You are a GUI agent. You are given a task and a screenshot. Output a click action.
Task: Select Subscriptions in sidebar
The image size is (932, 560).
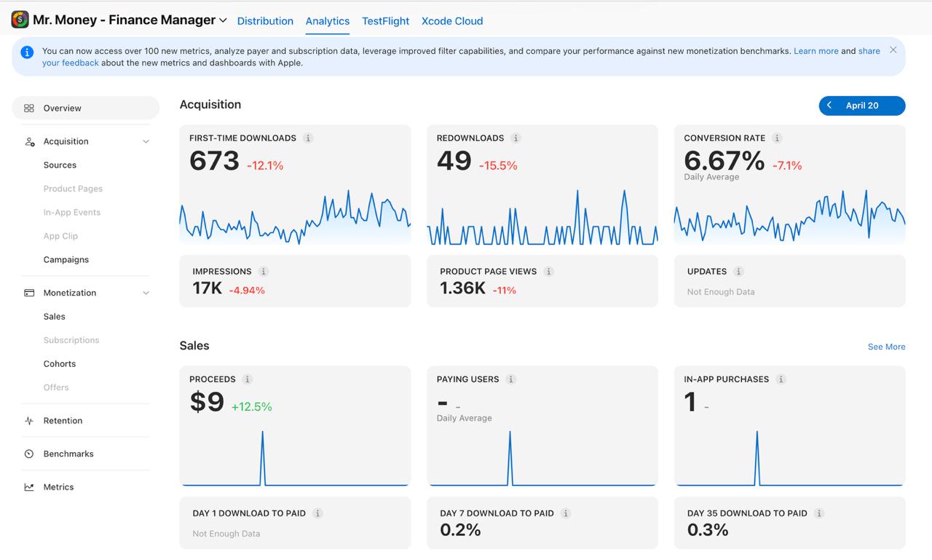pos(71,340)
